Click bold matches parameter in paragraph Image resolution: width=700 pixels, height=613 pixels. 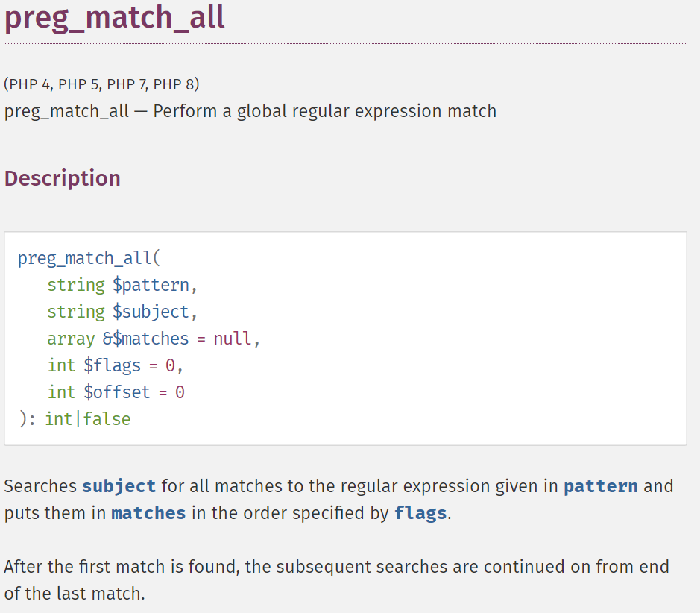[148, 513]
